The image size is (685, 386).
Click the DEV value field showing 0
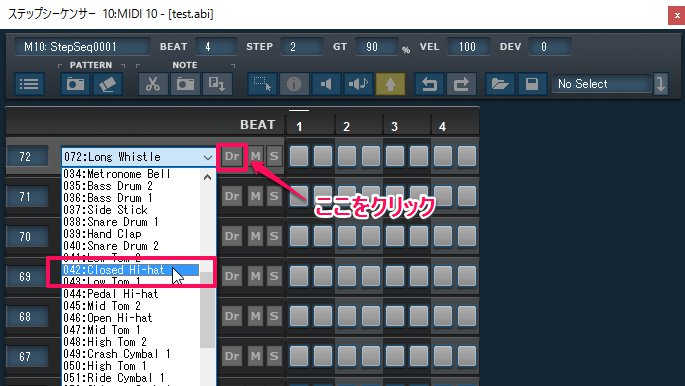coord(550,47)
